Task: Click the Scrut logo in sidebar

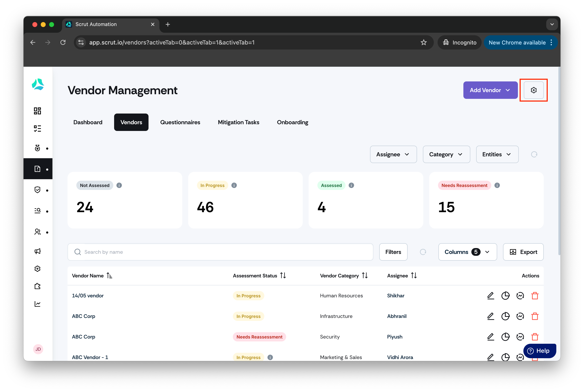Action: pos(38,84)
